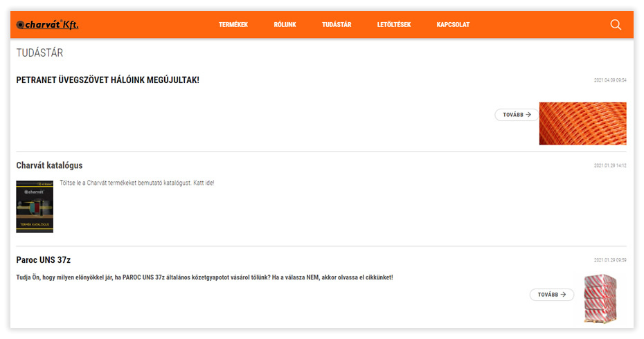Open the search magnifier icon
Image resolution: width=644 pixels, height=339 pixels.
point(615,25)
